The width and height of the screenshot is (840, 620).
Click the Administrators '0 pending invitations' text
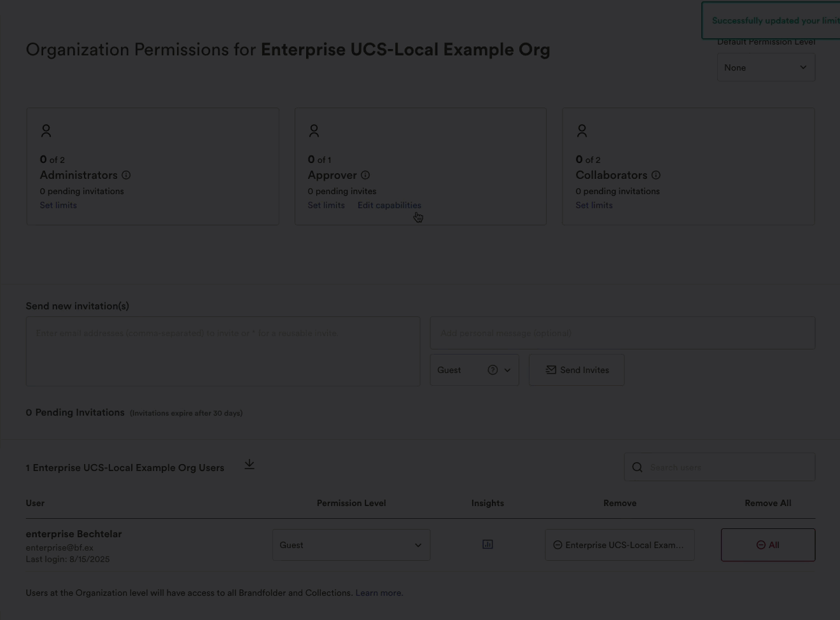click(x=82, y=191)
